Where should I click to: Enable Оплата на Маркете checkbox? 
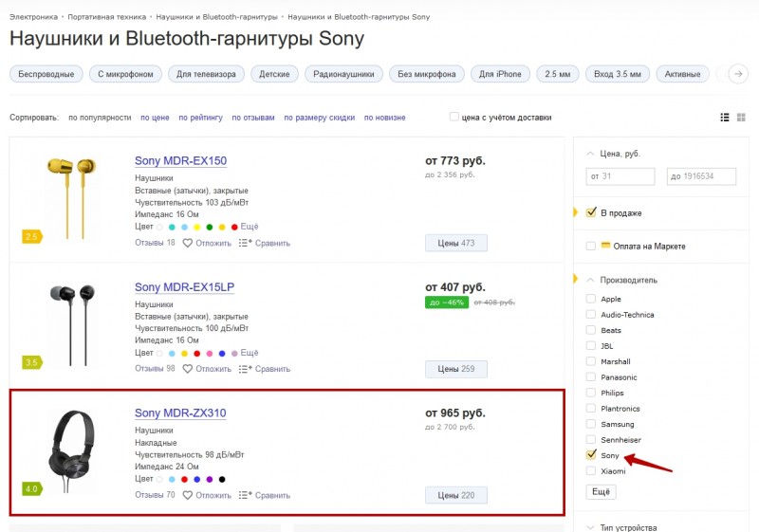point(590,246)
